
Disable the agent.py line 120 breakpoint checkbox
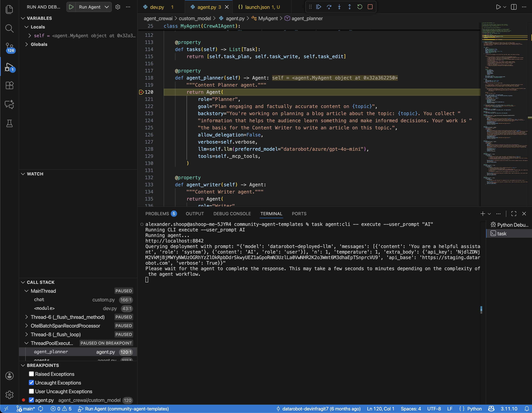pyautogui.click(x=31, y=400)
